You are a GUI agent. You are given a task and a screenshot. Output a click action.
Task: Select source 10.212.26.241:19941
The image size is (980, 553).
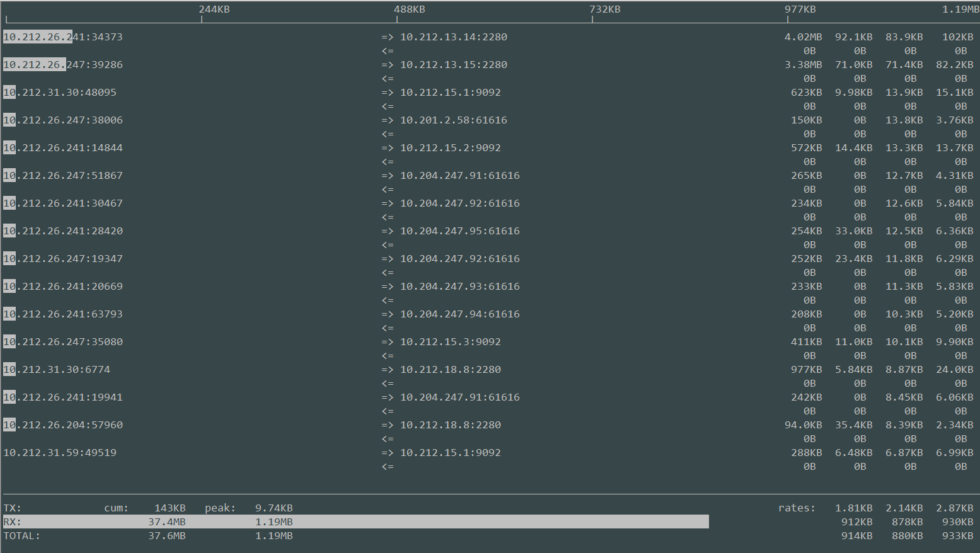pos(63,397)
